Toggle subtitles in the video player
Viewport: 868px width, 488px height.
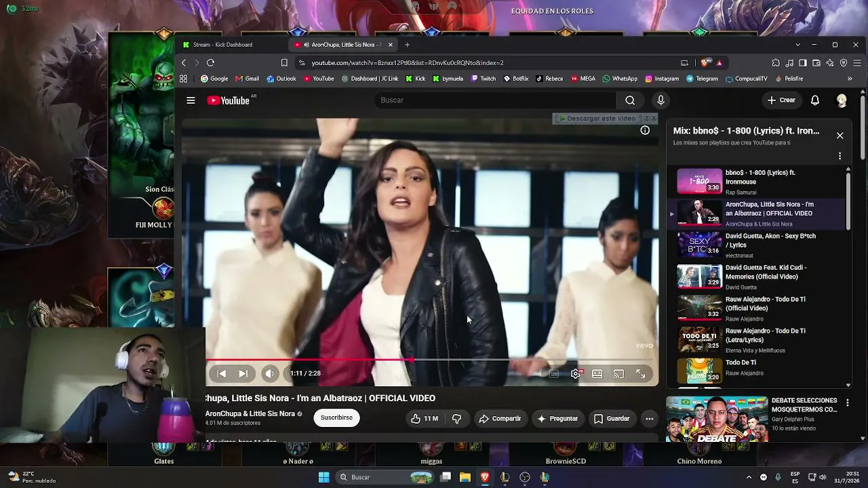(x=554, y=373)
